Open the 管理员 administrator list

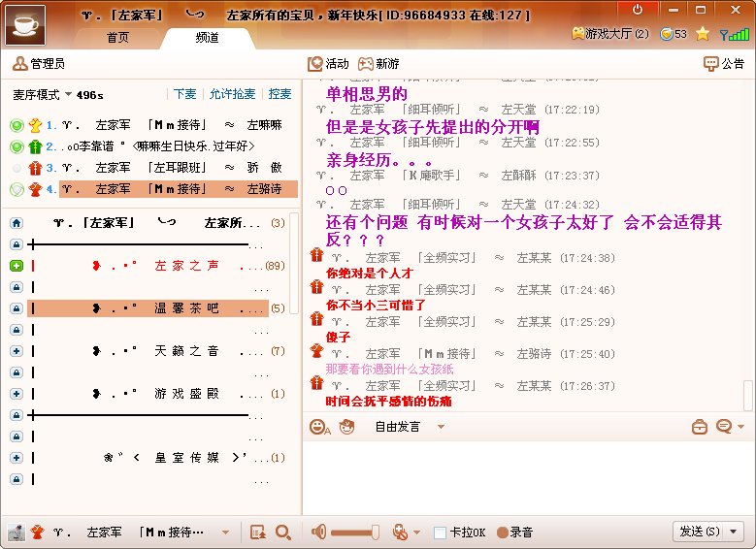39,63
